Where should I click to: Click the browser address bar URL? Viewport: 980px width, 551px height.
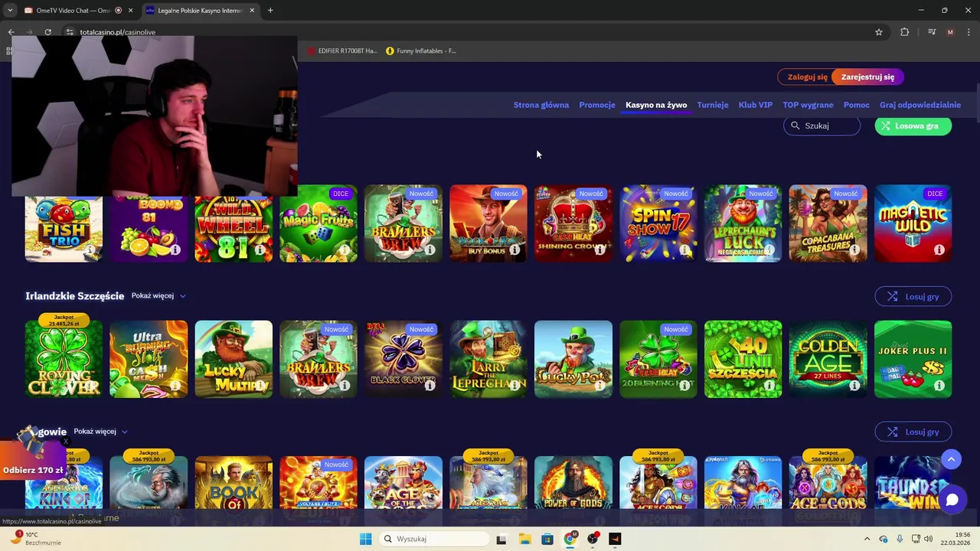pyautogui.click(x=118, y=32)
